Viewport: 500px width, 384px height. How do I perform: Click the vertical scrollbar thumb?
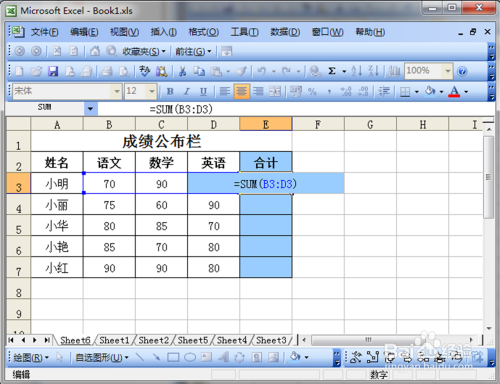click(489, 177)
